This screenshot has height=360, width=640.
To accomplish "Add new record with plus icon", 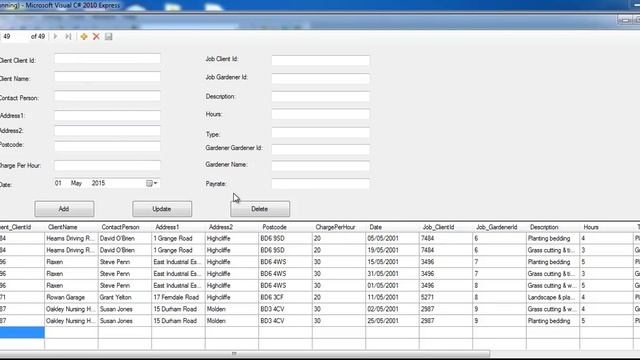I will click(x=84, y=36).
